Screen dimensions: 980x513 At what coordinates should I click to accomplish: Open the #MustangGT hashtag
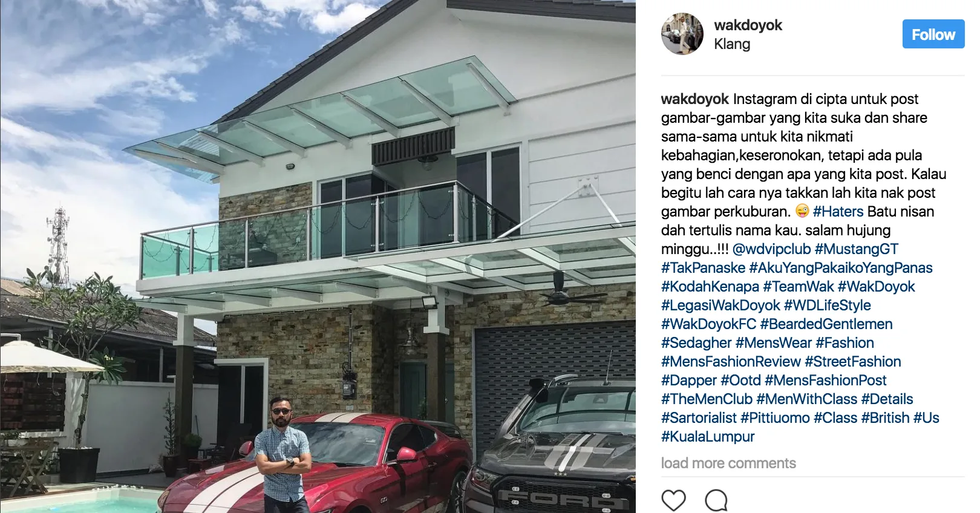(857, 249)
